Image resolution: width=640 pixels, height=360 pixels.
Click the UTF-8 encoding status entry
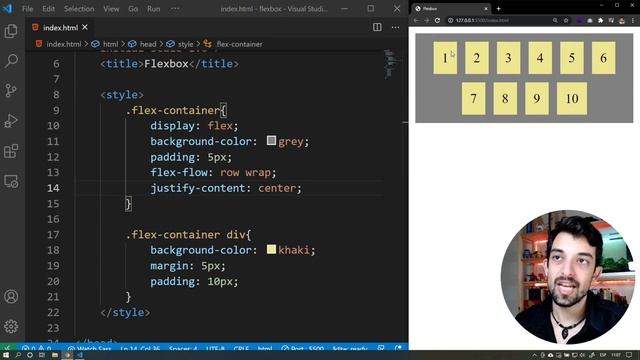(x=215, y=349)
